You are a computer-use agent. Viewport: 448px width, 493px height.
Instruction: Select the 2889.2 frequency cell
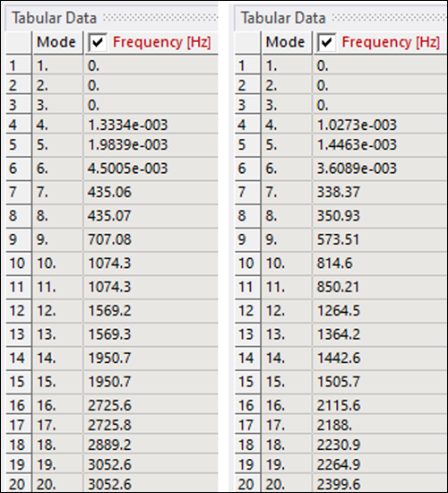tap(151, 445)
